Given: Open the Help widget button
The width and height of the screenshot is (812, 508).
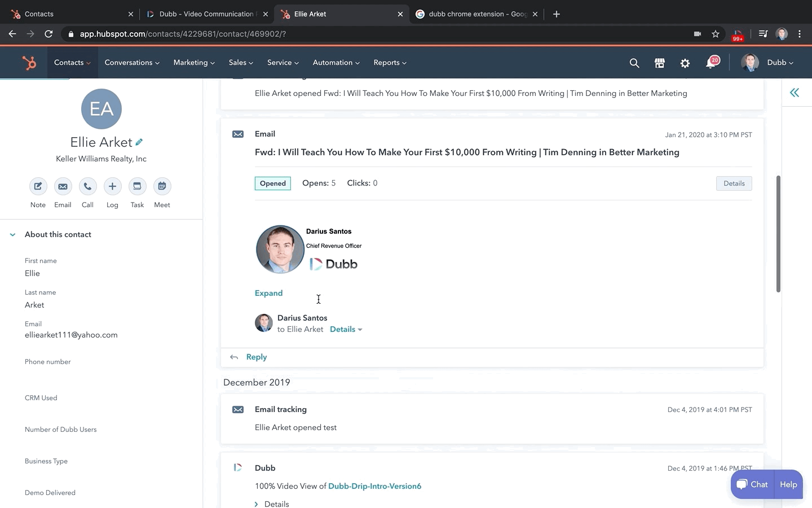Looking at the screenshot, I should coord(788,484).
